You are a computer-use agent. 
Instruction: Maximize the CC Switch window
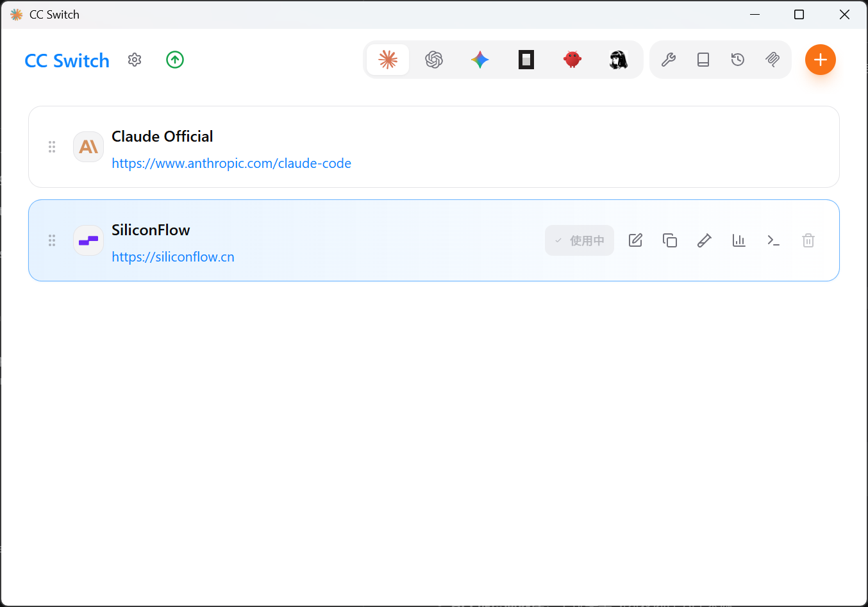[799, 14]
